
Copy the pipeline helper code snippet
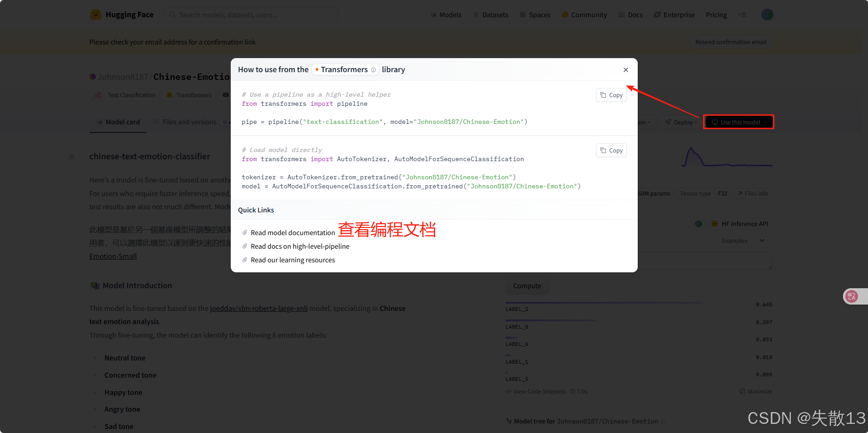coord(611,95)
